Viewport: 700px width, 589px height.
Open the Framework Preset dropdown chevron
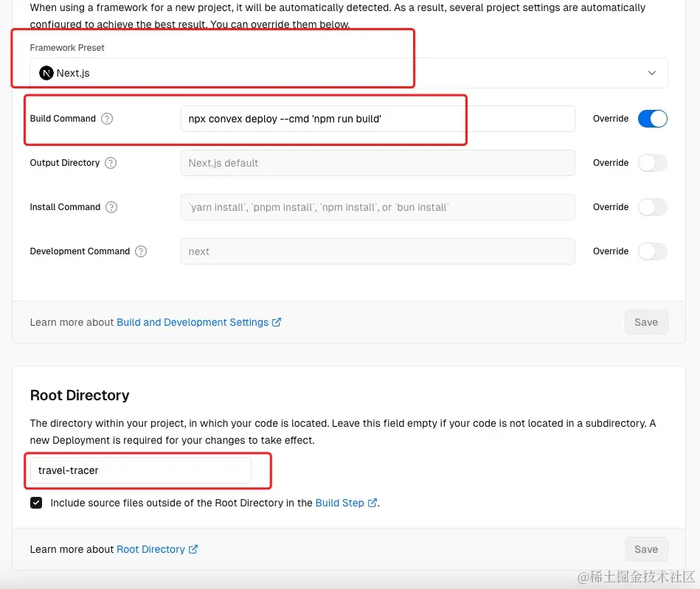point(652,73)
